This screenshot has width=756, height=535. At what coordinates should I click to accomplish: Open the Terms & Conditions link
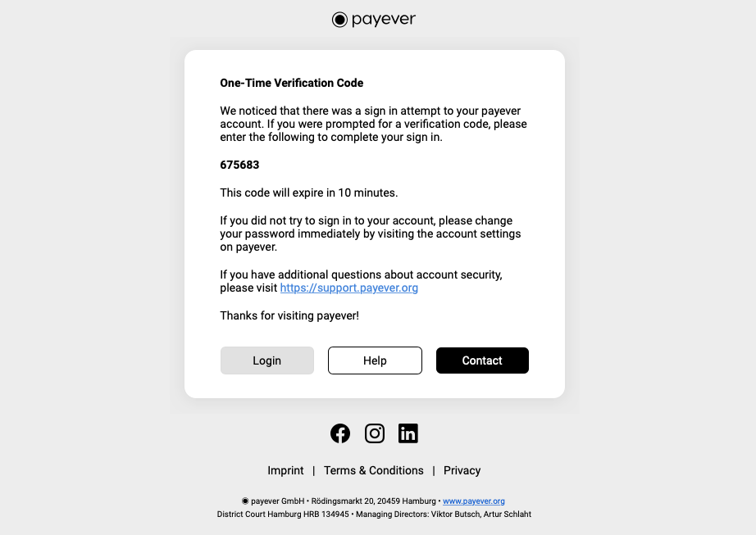pyautogui.click(x=374, y=470)
